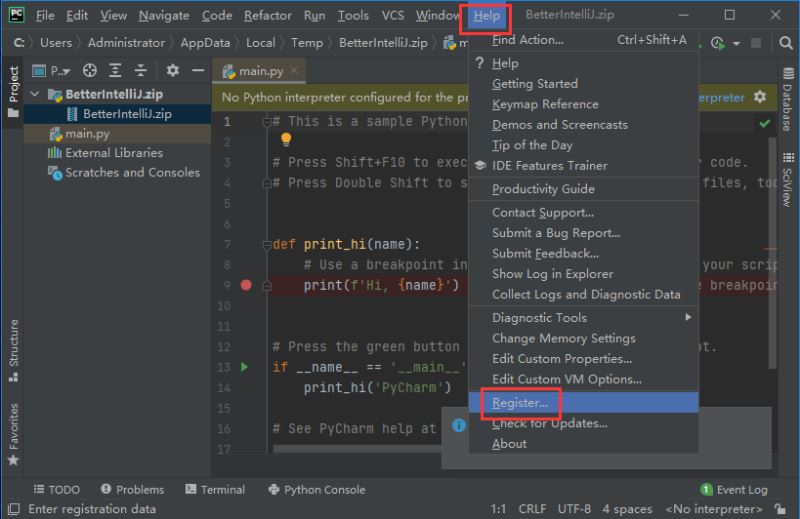Open Project panel settings gear
Image resolution: width=800 pixels, height=519 pixels.
(x=172, y=70)
